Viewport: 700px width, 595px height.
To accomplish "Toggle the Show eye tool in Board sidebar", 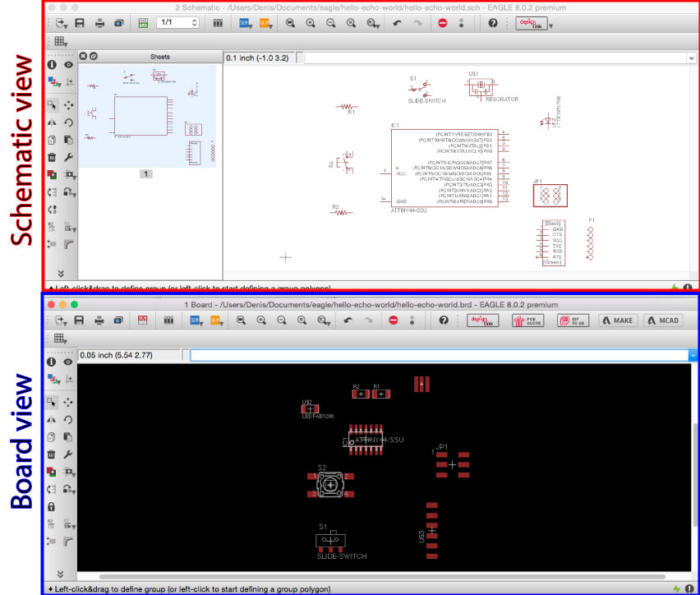I will coord(68,362).
